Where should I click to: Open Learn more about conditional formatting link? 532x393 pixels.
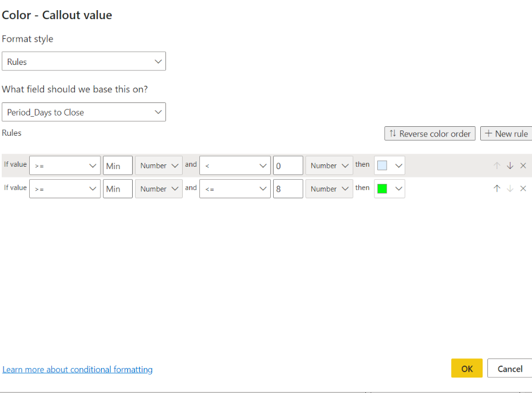(x=77, y=369)
